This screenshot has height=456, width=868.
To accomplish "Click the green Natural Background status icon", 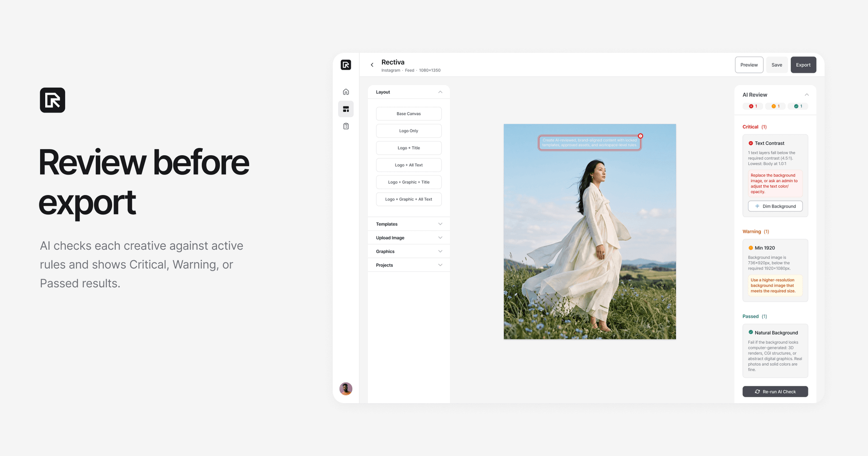I will [750, 332].
